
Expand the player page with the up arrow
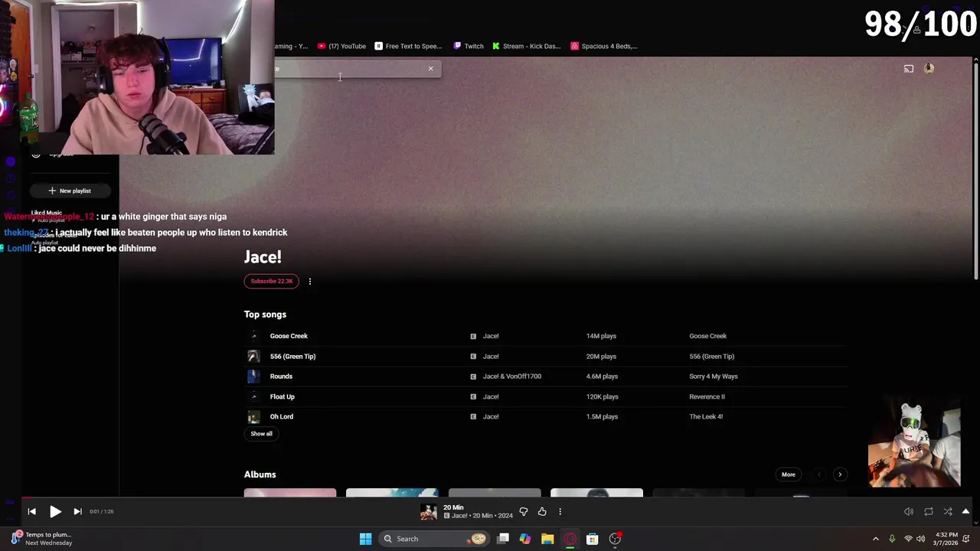pos(966,511)
